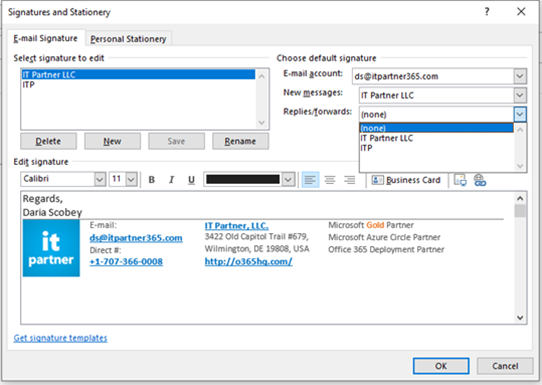Choose ITP in Replies/forwards list
Image resolution: width=542 pixels, height=385 pixels.
tap(436, 148)
